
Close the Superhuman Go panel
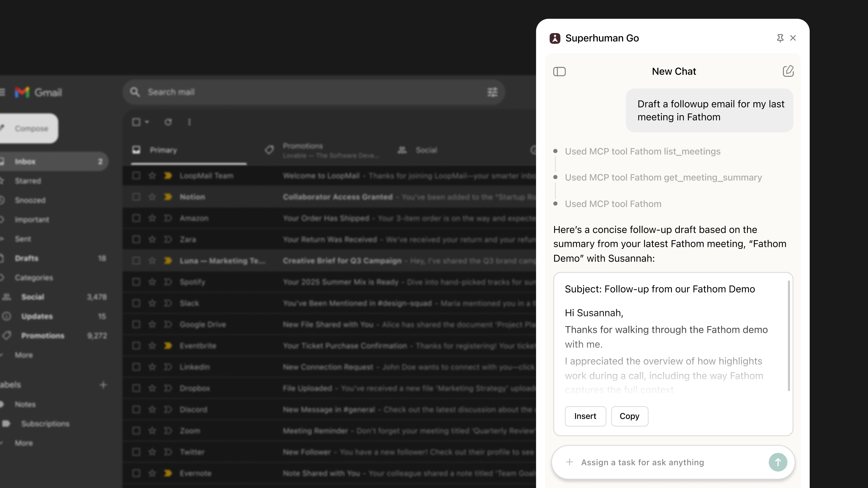(x=793, y=38)
